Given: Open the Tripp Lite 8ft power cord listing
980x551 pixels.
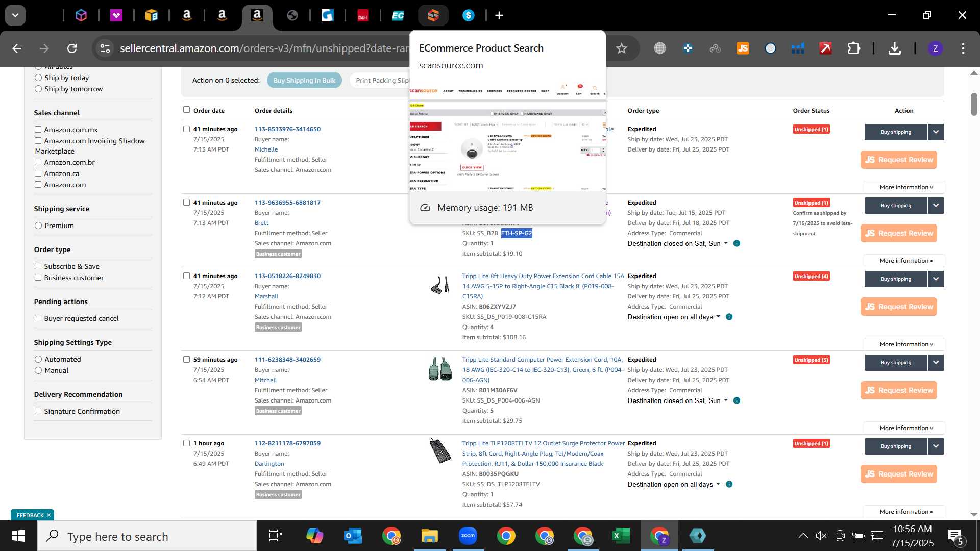Looking at the screenshot, I should pos(543,286).
